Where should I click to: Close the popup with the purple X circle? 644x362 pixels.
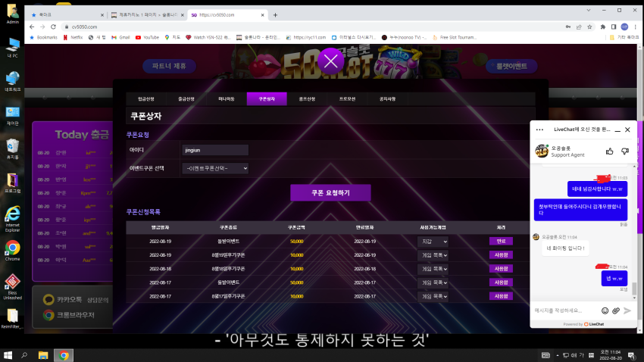pos(330,61)
